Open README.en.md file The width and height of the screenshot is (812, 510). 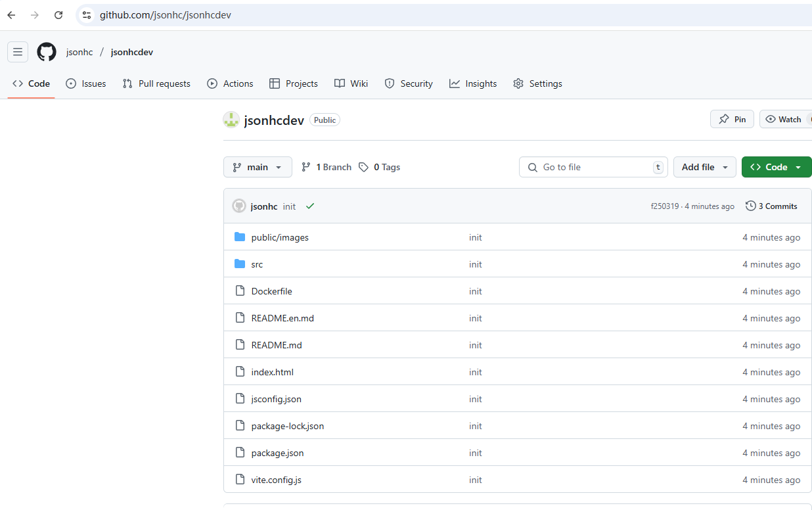click(x=282, y=318)
